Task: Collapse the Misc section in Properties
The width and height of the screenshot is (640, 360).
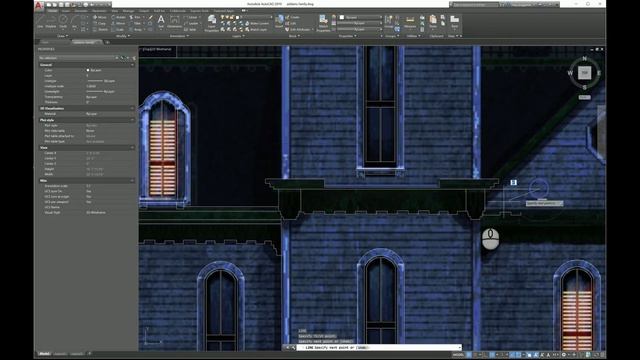Action: (132, 180)
